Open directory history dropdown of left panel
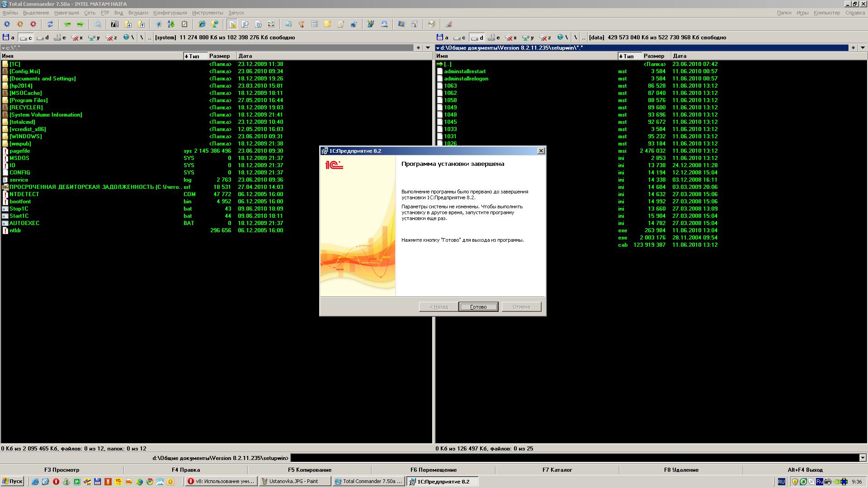Image resolution: width=868 pixels, height=488 pixels. click(428, 48)
